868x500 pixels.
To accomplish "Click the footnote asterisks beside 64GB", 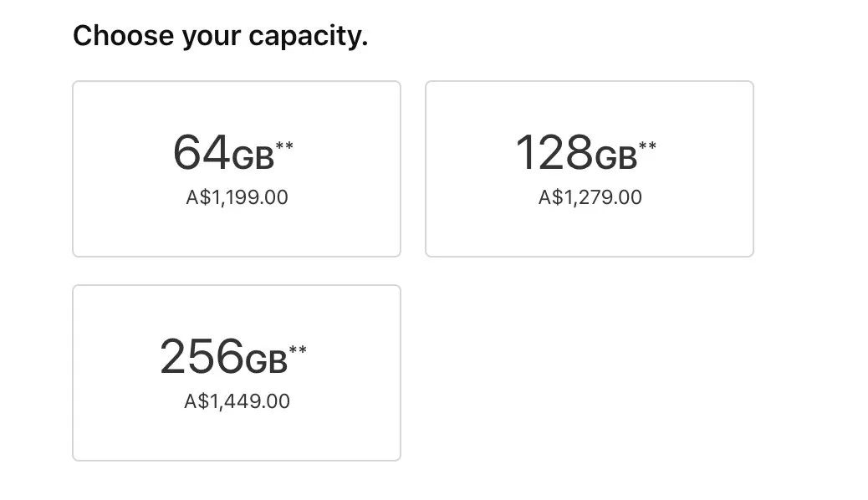I will click(284, 147).
